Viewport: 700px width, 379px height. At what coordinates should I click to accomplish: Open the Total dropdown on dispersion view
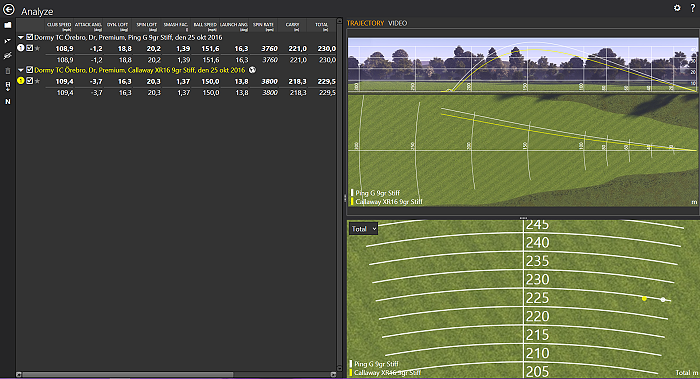(363, 229)
